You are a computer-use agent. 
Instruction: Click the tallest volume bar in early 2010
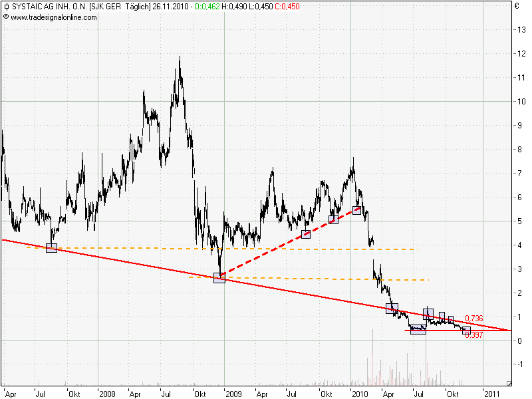[372, 357]
